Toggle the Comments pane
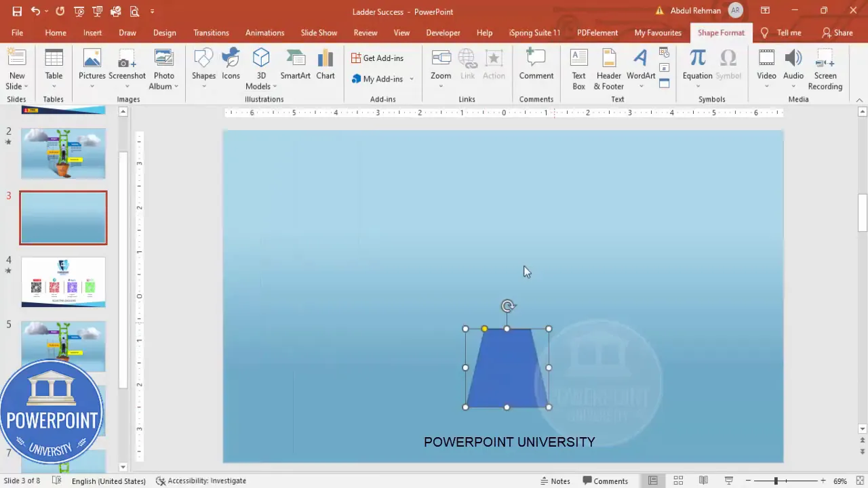The image size is (868, 488). pos(605,481)
